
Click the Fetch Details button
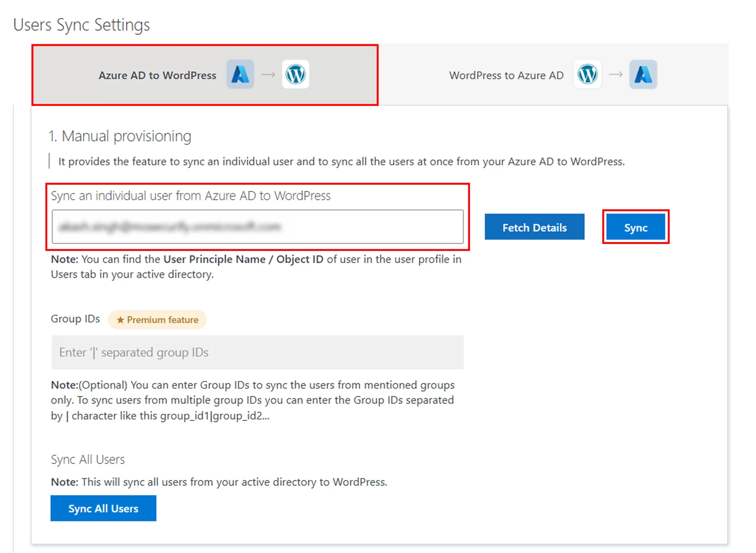tap(535, 227)
